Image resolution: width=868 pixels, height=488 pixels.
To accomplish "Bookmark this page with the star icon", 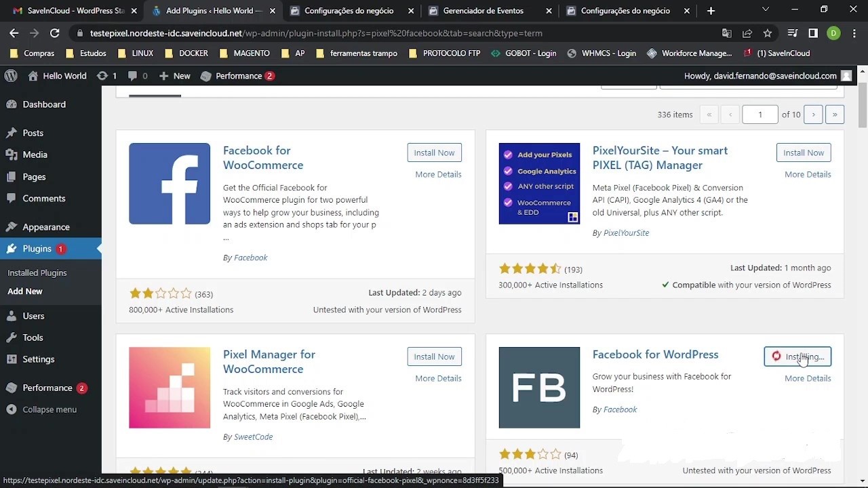I will point(767,33).
